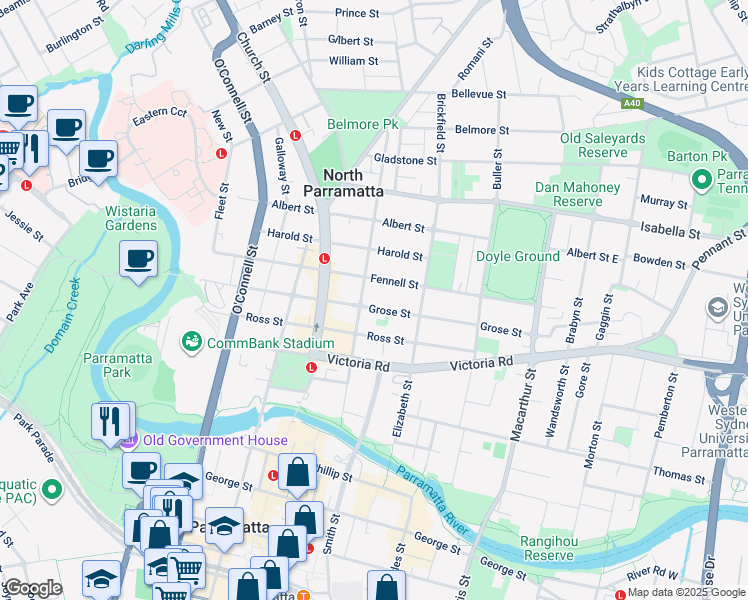
Task: Click the Dan Mahoney Reserve label
Action: pos(569,194)
